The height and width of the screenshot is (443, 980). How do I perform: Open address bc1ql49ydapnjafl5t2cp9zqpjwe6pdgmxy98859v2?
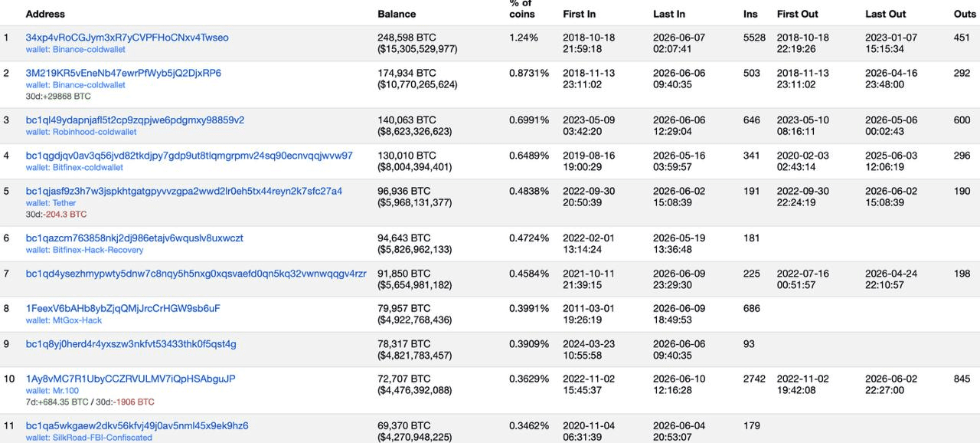[135, 120]
